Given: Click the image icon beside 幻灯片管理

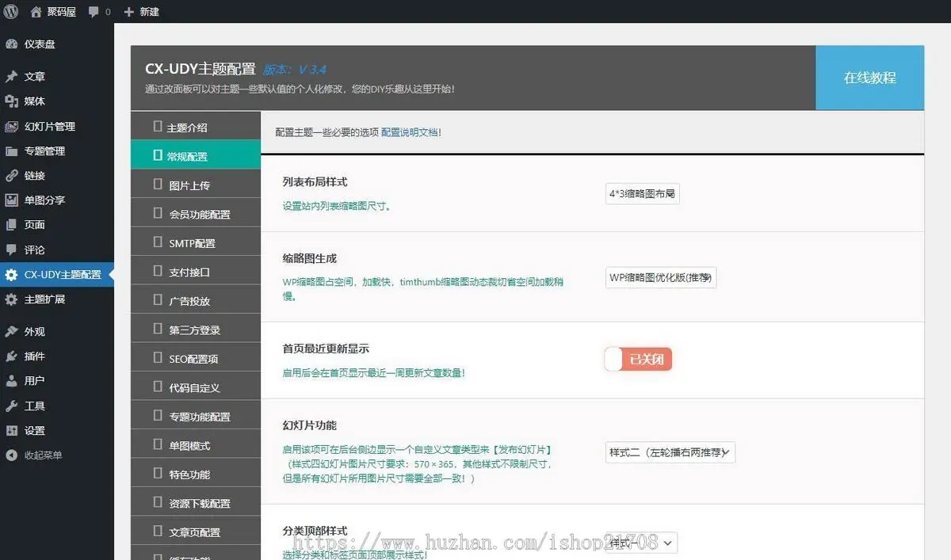Looking at the screenshot, I should point(11,127).
